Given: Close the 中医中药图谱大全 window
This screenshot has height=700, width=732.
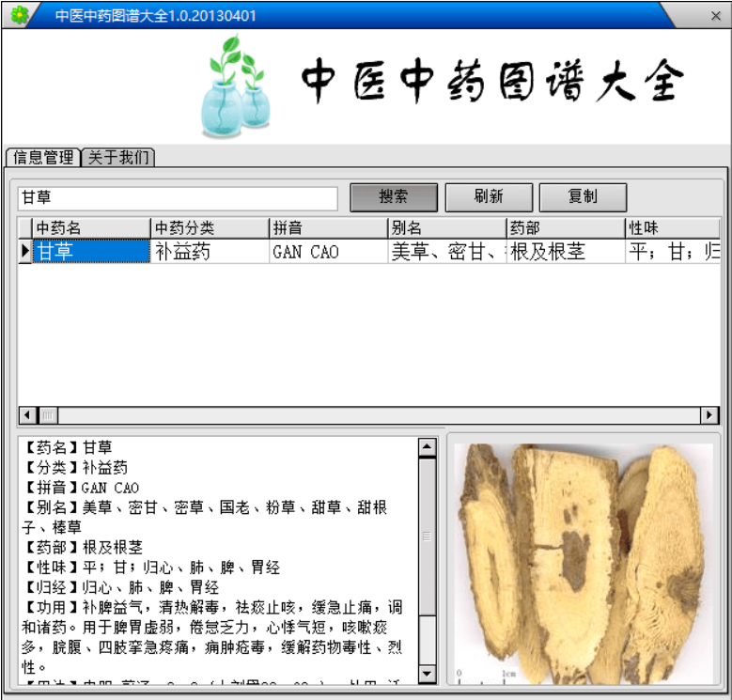Looking at the screenshot, I should (716, 16).
